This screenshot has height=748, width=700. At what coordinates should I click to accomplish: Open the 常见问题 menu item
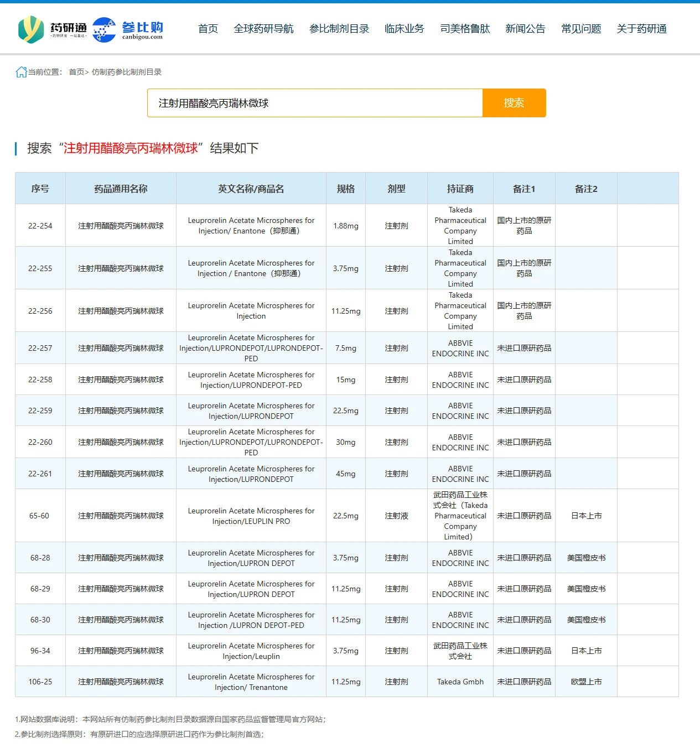tap(581, 29)
